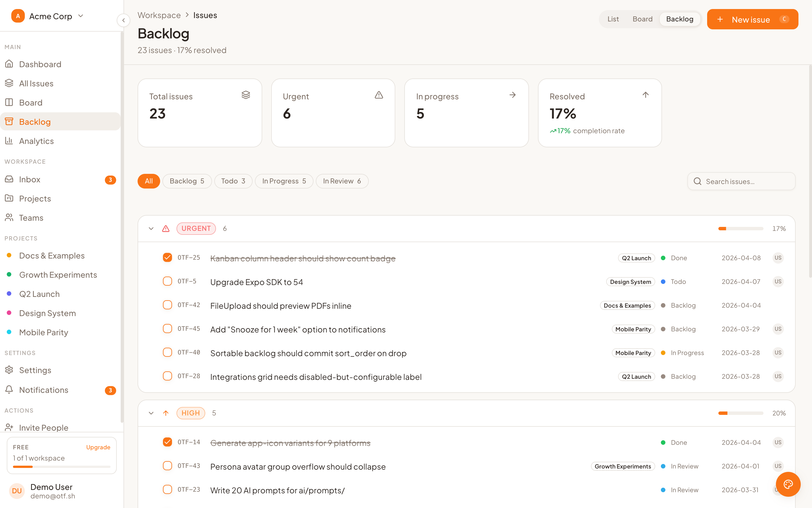812x508 pixels.
Task: Click the up arrow on Resolved card
Action: point(646,95)
